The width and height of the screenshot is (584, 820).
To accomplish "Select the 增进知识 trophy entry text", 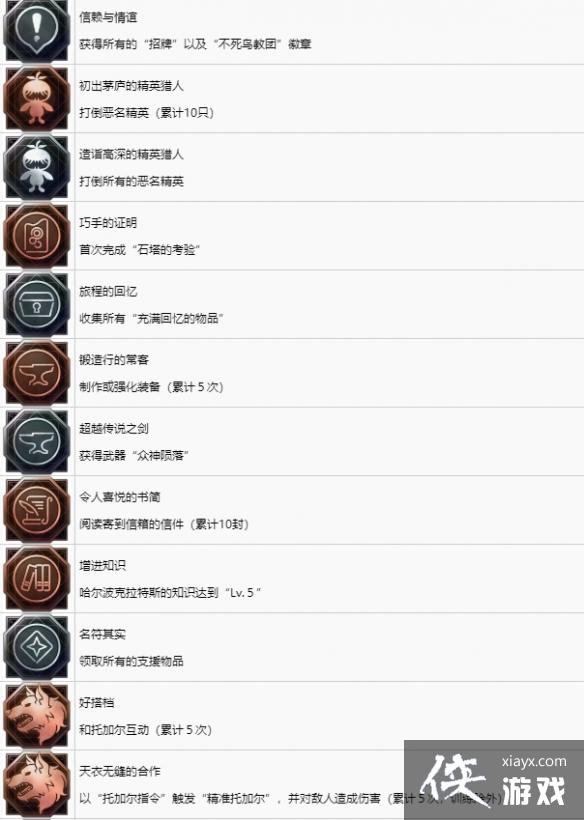I will click(102, 565).
